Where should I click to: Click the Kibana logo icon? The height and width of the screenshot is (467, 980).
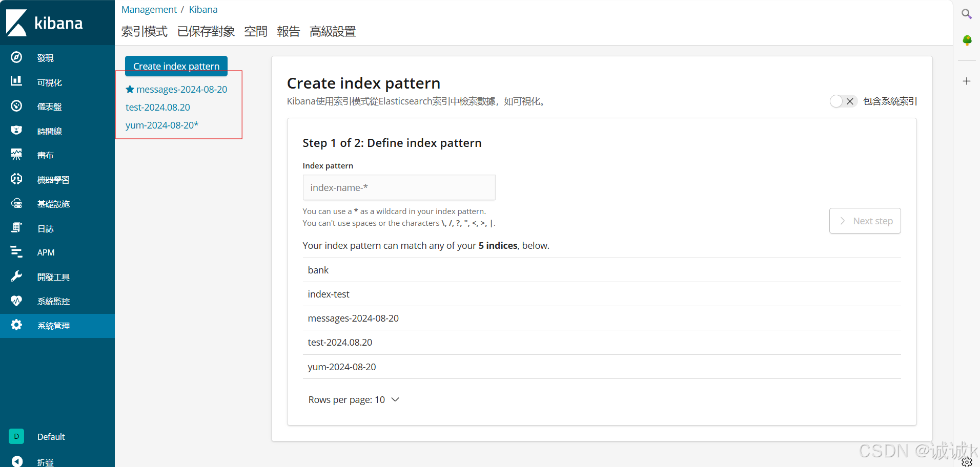coord(16,23)
